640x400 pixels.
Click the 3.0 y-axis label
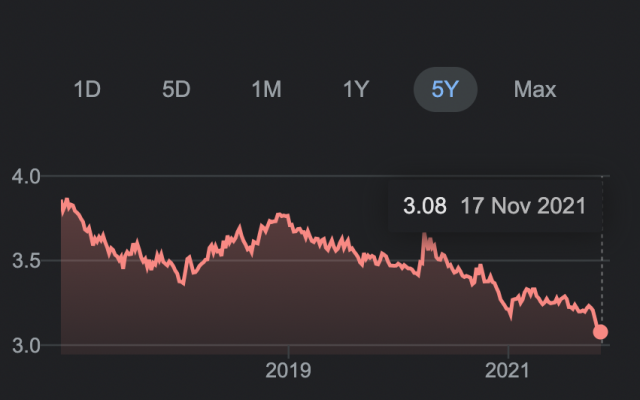26,346
